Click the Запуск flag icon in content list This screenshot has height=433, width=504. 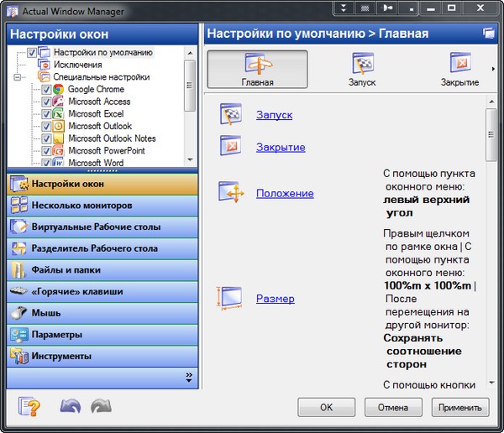(231, 114)
